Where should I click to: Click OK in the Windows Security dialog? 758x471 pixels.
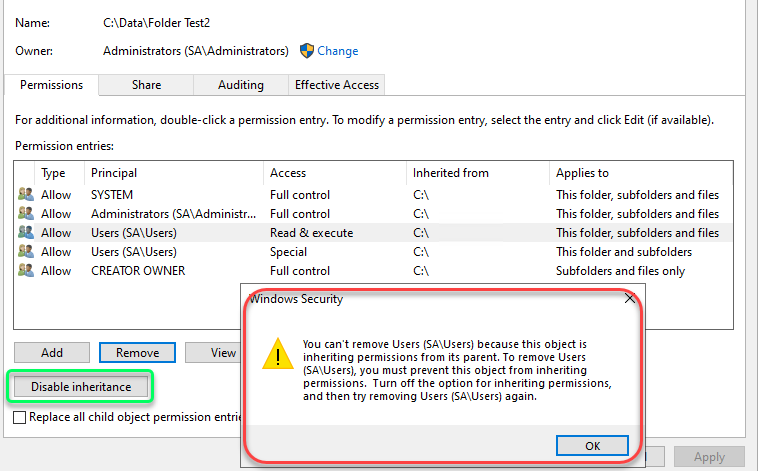(592, 445)
